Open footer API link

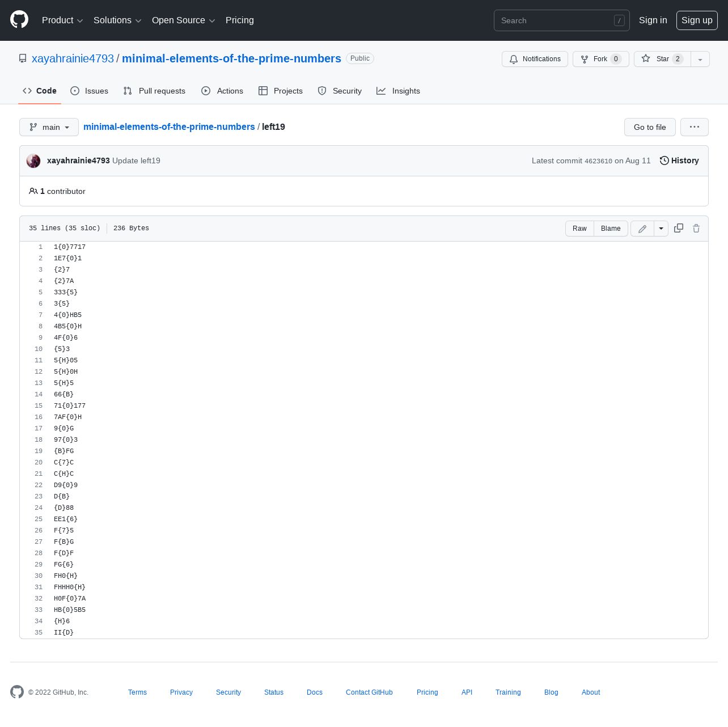point(467,692)
